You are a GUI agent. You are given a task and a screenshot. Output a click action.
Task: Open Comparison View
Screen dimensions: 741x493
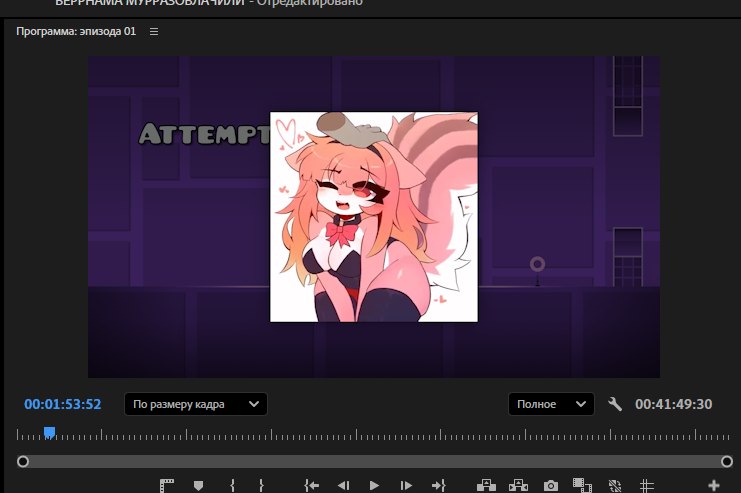[582, 485]
